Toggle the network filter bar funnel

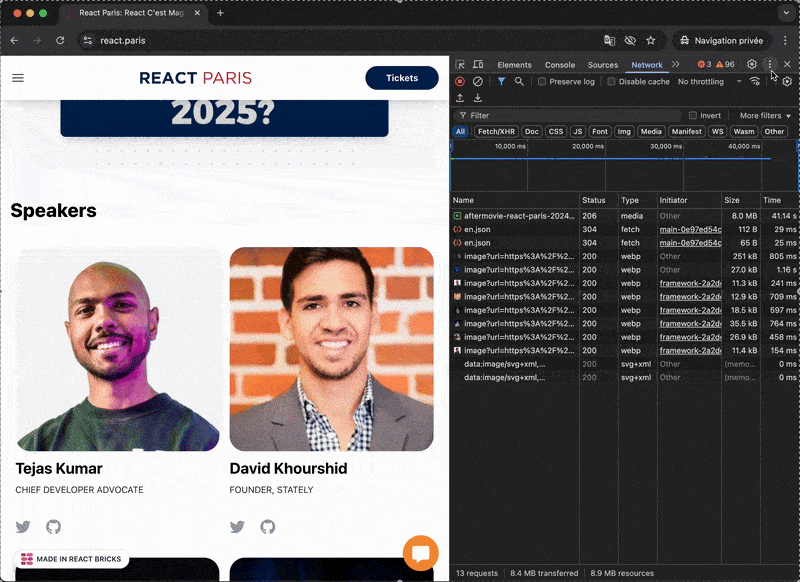[501, 82]
